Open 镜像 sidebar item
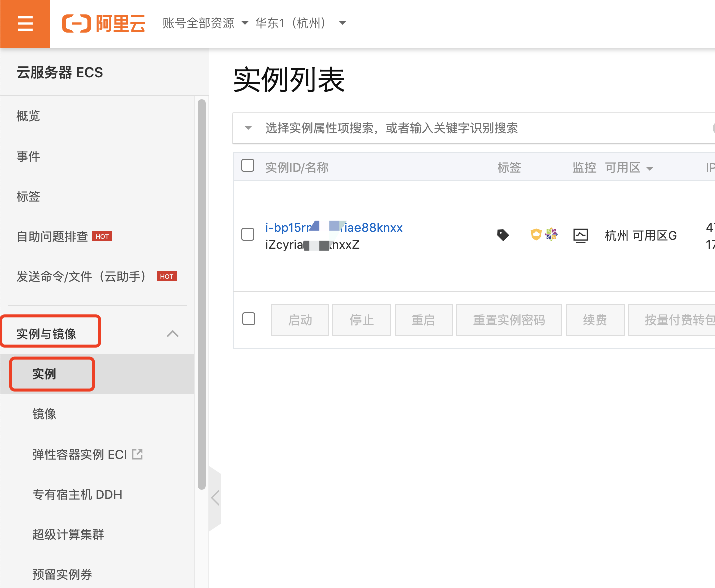 click(44, 414)
